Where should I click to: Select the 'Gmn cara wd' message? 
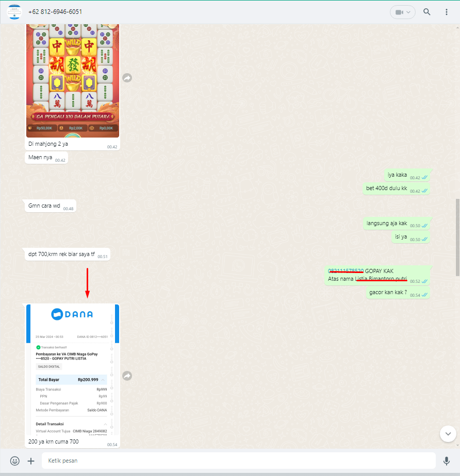click(44, 206)
